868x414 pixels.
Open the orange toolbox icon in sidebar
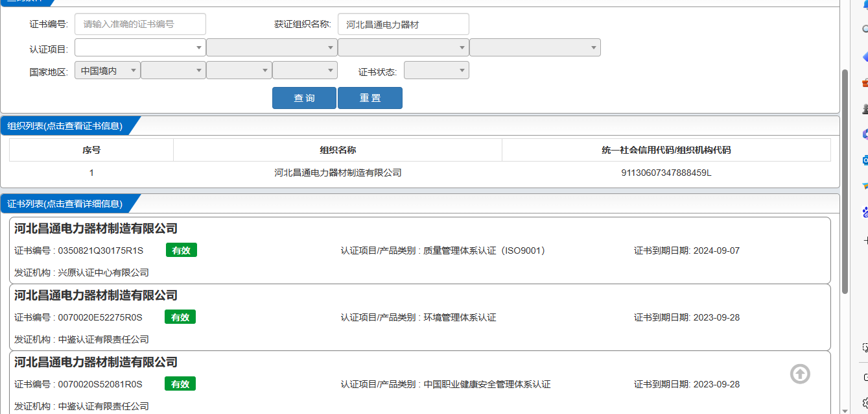point(865,82)
